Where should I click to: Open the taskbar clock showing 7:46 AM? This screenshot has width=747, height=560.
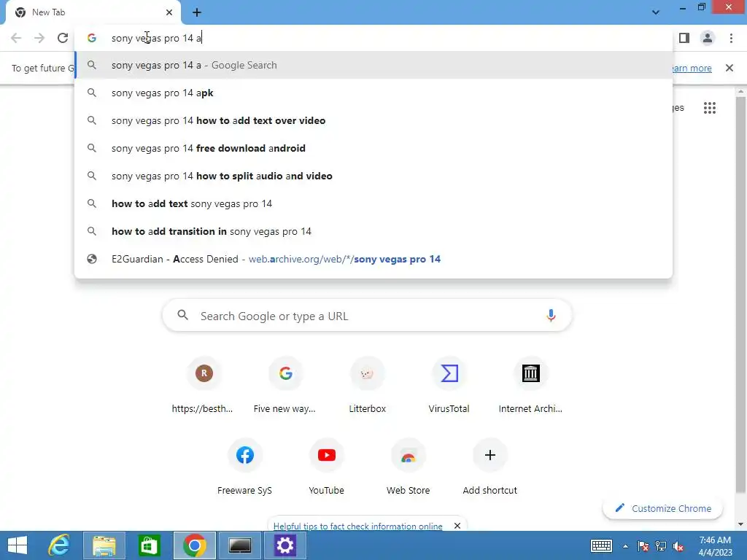click(715, 545)
